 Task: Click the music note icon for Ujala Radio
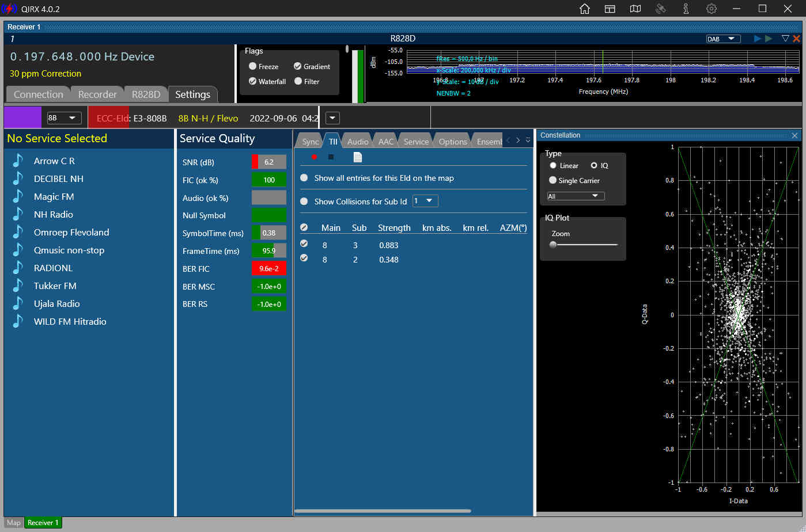pyautogui.click(x=18, y=303)
